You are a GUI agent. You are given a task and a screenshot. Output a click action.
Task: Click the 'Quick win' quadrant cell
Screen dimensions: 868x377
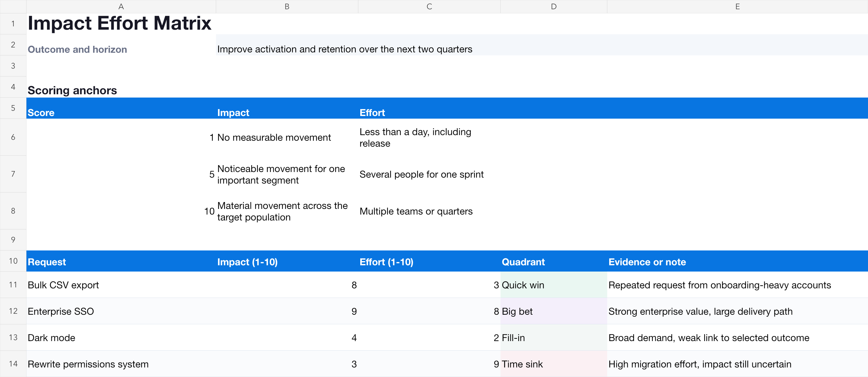554,285
